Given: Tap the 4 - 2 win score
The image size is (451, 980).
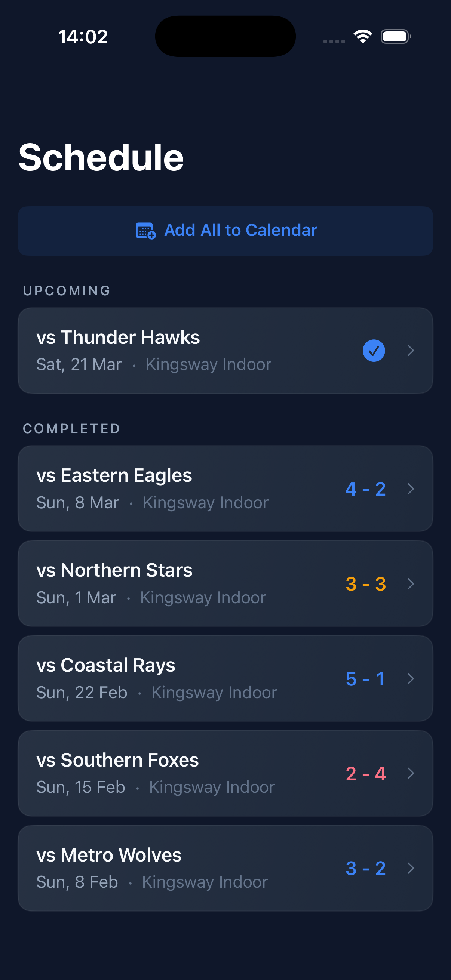Looking at the screenshot, I should click(x=365, y=489).
